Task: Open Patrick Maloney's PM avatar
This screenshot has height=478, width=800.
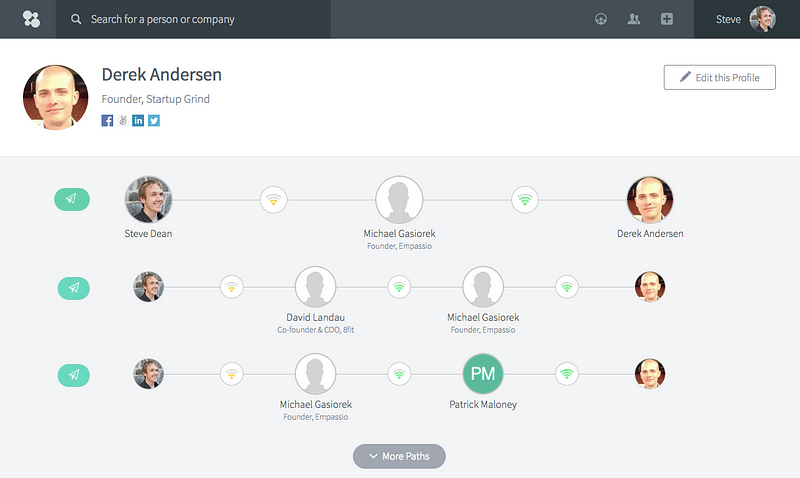Action: tap(483, 374)
